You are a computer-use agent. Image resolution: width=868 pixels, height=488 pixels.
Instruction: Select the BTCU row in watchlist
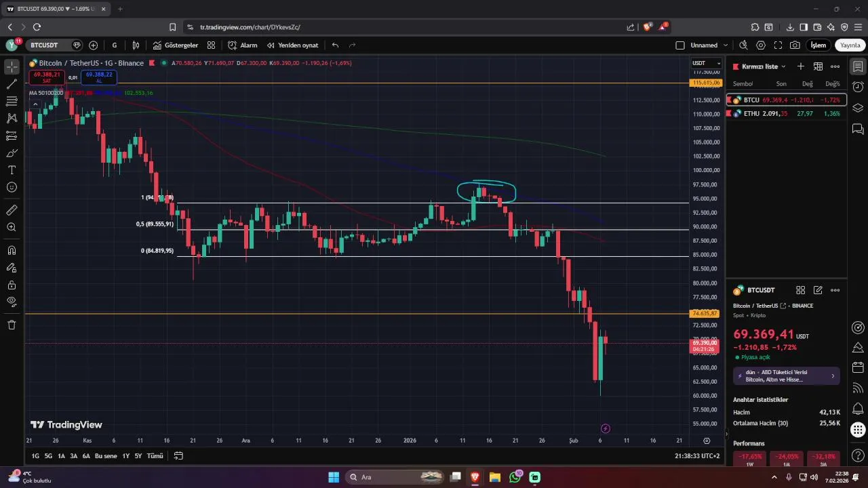[x=787, y=100]
